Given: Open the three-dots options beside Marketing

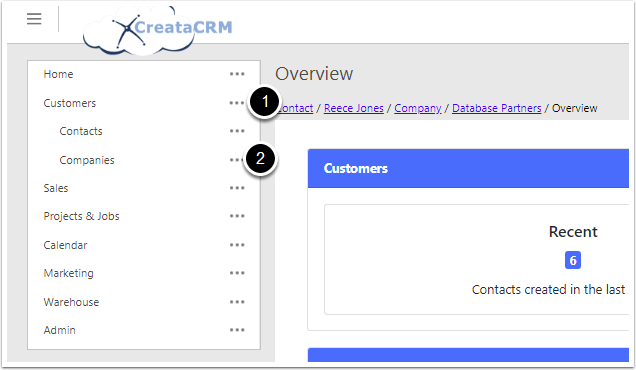Looking at the screenshot, I should click(x=237, y=273).
